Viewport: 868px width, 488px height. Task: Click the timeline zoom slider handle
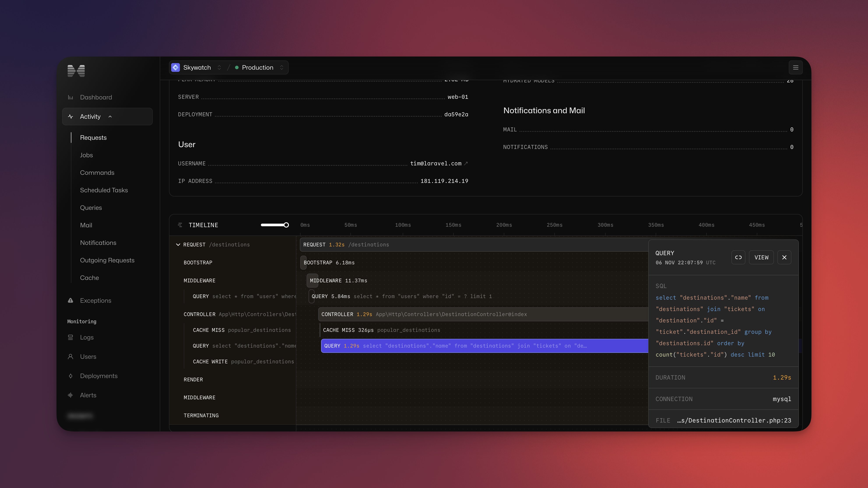click(x=286, y=225)
